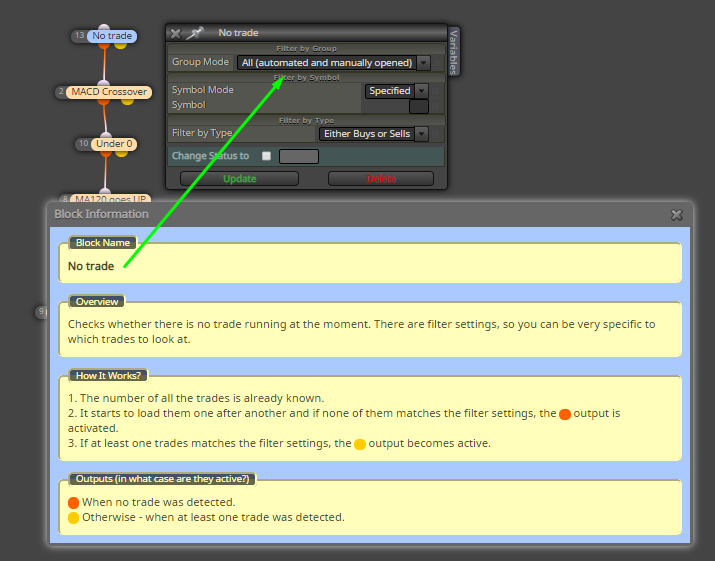Click the Block Name section label
Image resolution: width=715 pixels, height=561 pixels.
click(103, 243)
